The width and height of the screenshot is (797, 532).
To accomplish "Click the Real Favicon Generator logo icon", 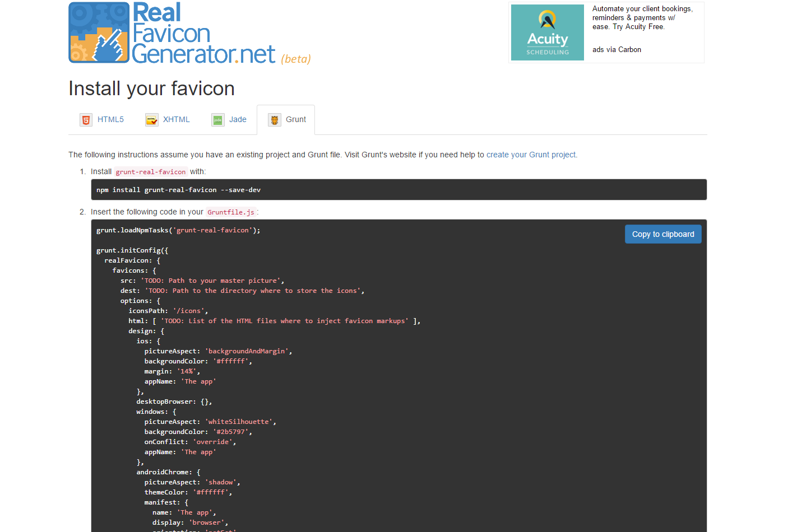I will coord(99,32).
